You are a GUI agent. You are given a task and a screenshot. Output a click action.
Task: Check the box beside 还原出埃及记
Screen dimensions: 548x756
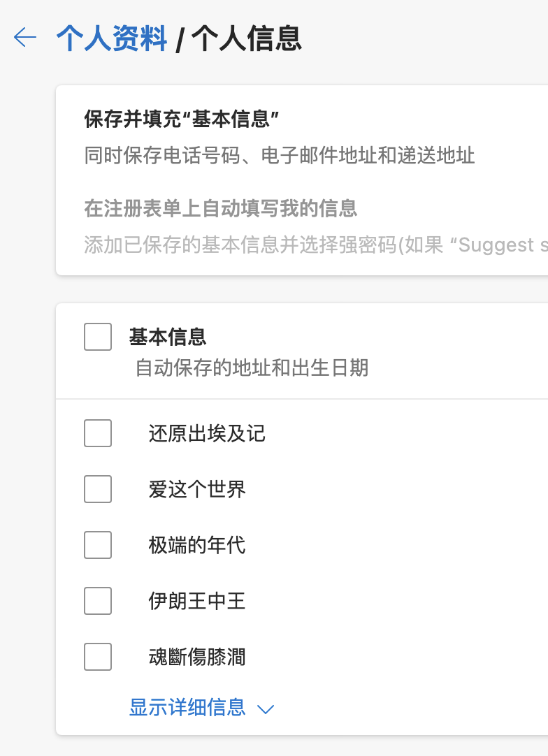point(98,433)
